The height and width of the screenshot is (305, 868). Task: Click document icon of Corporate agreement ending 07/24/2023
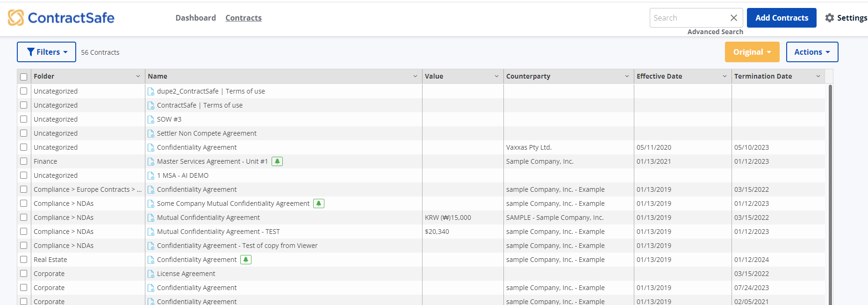pos(151,288)
